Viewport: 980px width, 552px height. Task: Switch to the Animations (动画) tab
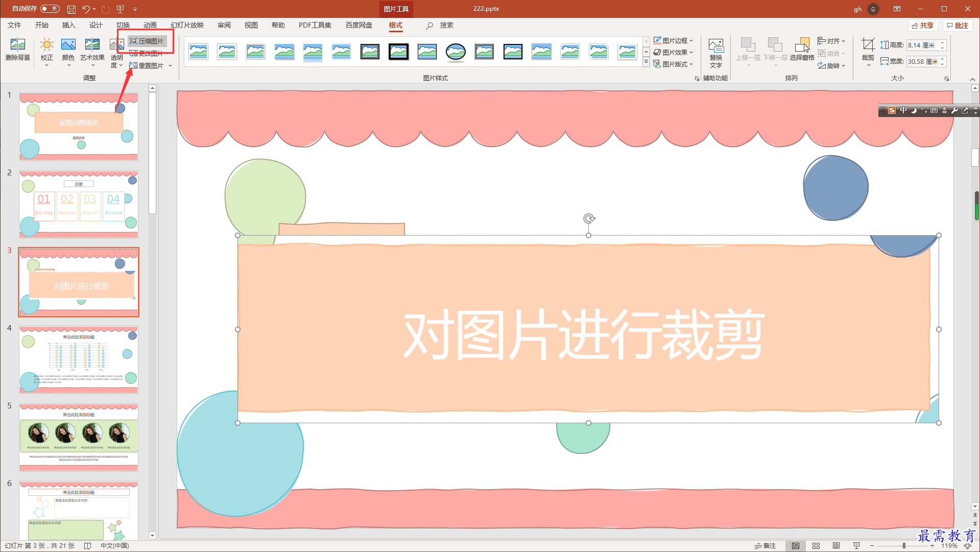point(150,25)
